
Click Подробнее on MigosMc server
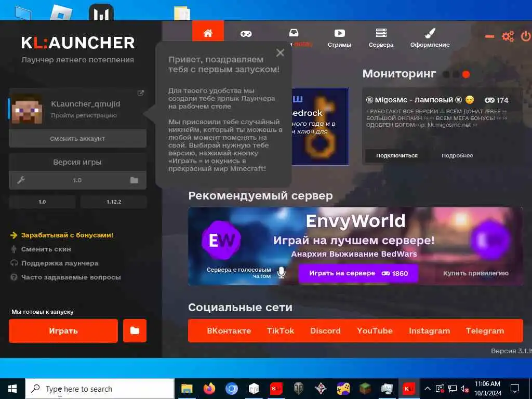(x=457, y=155)
